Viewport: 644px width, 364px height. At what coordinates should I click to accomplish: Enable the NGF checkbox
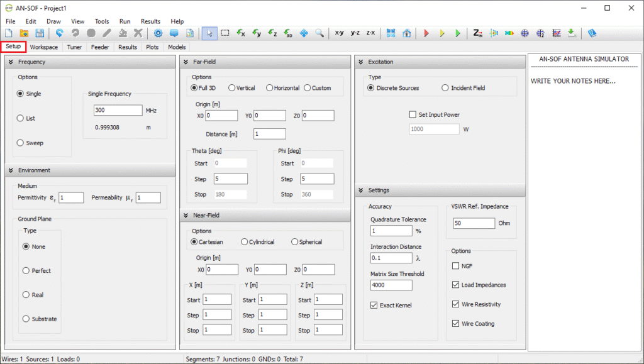(x=455, y=266)
